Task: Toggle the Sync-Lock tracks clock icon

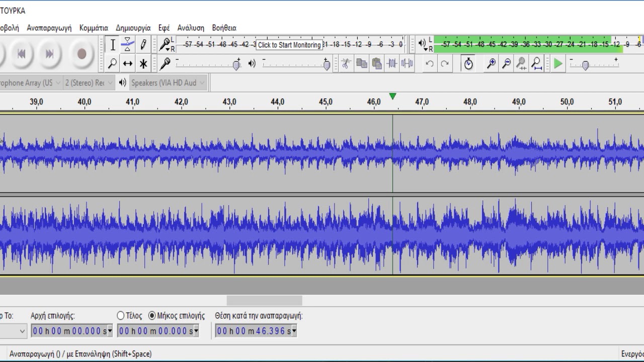Action: (468, 63)
